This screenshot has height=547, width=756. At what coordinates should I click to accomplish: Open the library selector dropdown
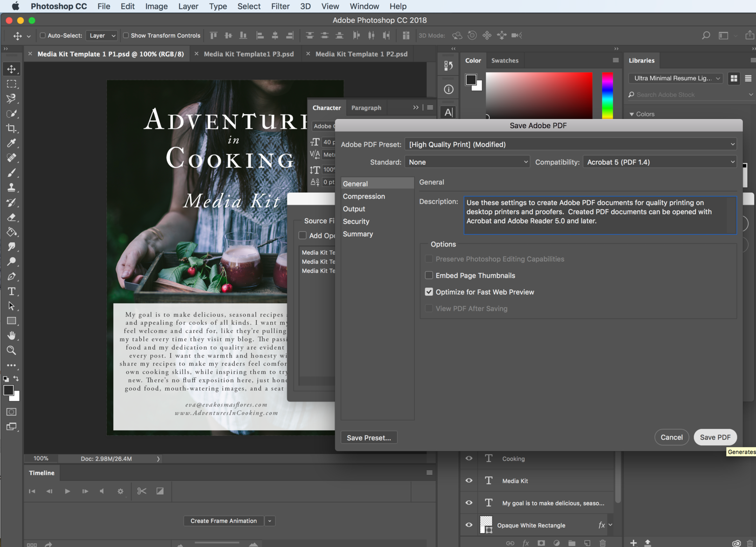pos(676,78)
